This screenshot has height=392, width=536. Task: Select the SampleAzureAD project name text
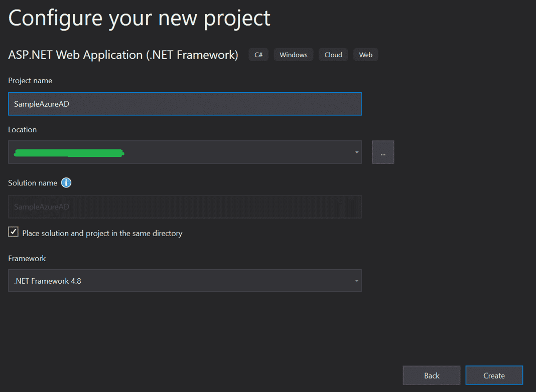point(42,104)
